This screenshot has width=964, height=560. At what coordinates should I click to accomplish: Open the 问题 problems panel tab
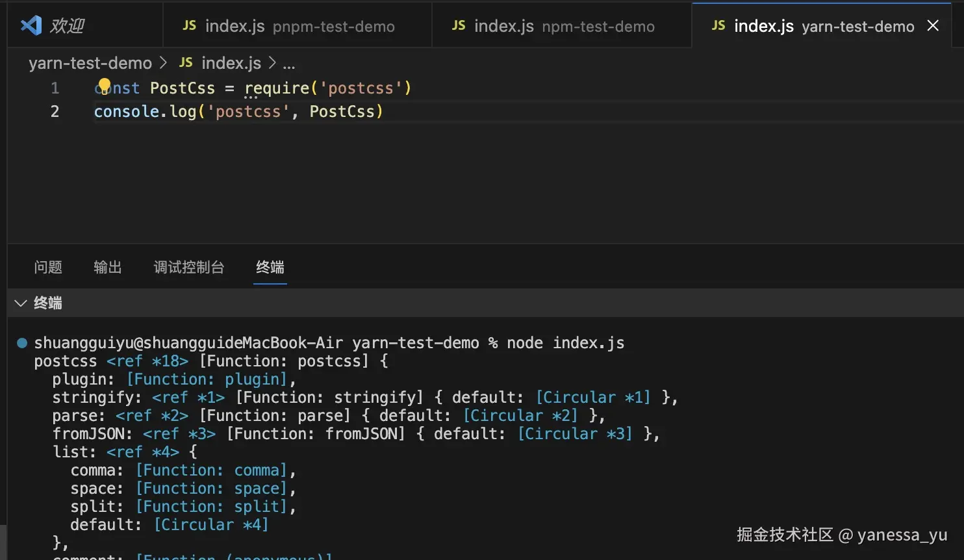[48, 267]
